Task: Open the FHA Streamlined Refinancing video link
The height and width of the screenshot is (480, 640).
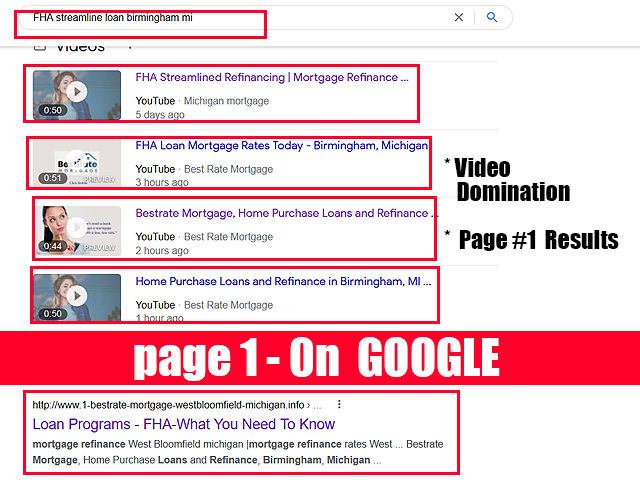Action: pyautogui.click(x=272, y=77)
